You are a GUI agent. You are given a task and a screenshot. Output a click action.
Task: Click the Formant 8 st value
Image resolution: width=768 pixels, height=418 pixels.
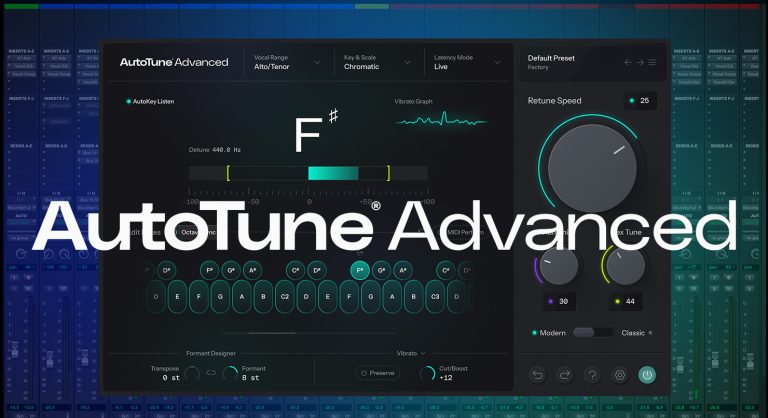(x=251, y=378)
